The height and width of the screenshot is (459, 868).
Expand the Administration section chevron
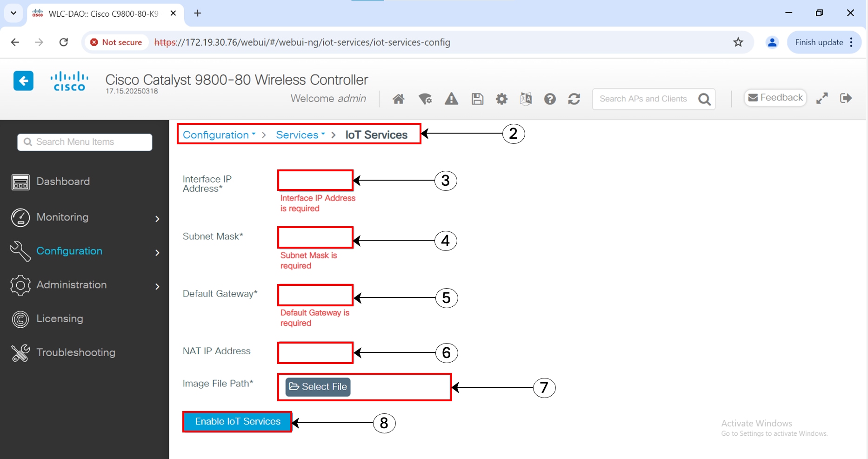(157, 286)
